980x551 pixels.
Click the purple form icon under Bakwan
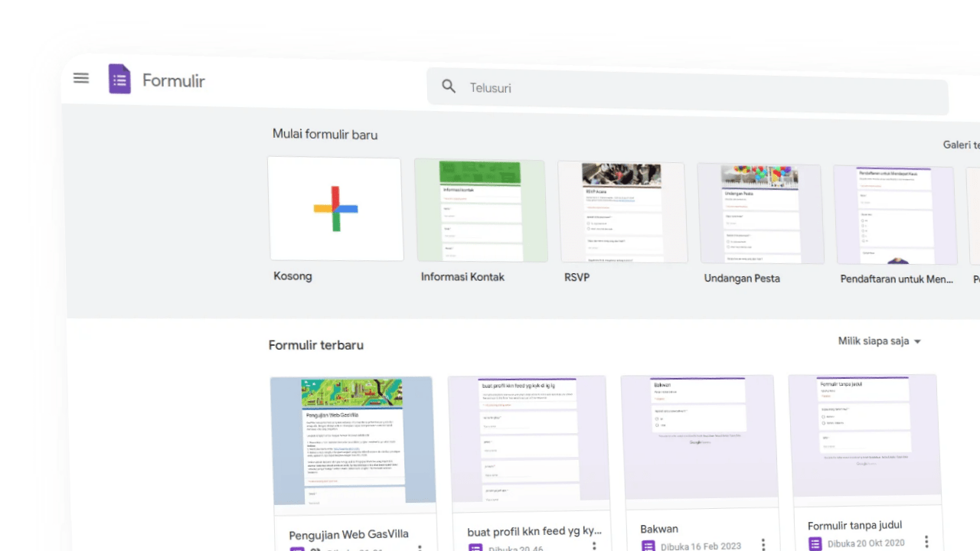click(x=648, y=546)
